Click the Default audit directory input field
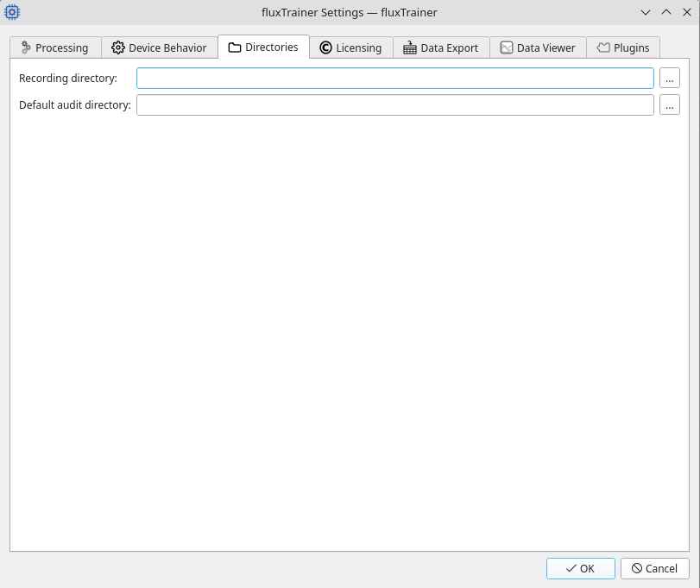The image size is (700, 588). (395, 105)
